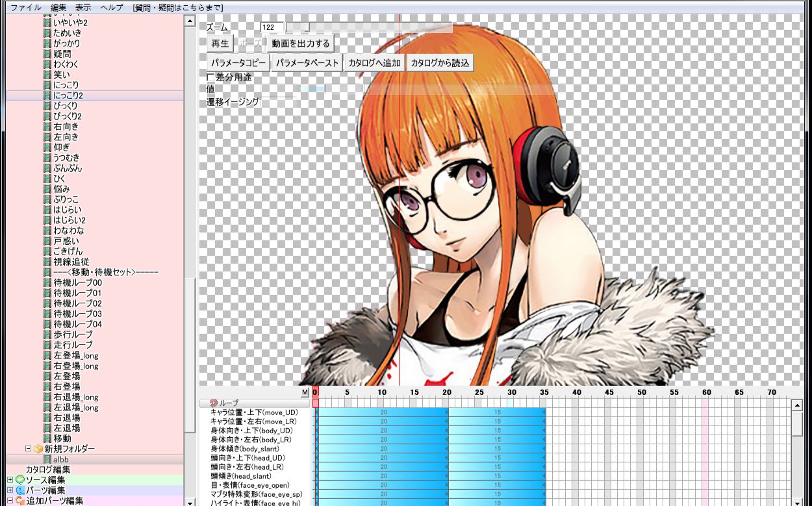Click the film icon beside 移動

click(x=47, y=438)
